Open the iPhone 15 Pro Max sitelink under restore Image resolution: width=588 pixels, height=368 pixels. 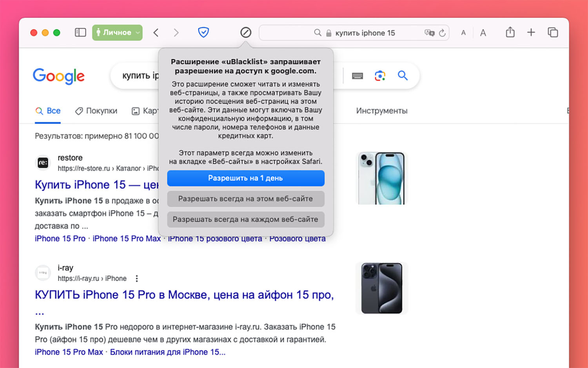pos(127,239)
